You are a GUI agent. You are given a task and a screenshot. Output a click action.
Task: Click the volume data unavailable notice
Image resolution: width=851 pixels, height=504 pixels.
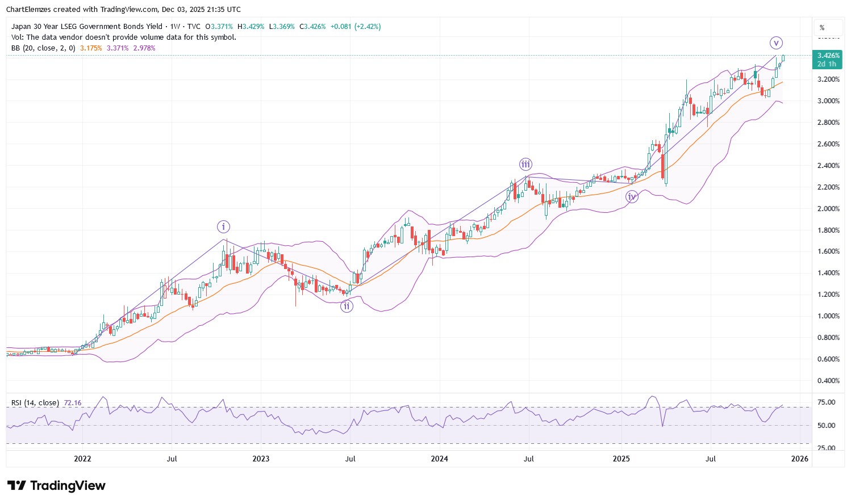[x=123, y=37]
